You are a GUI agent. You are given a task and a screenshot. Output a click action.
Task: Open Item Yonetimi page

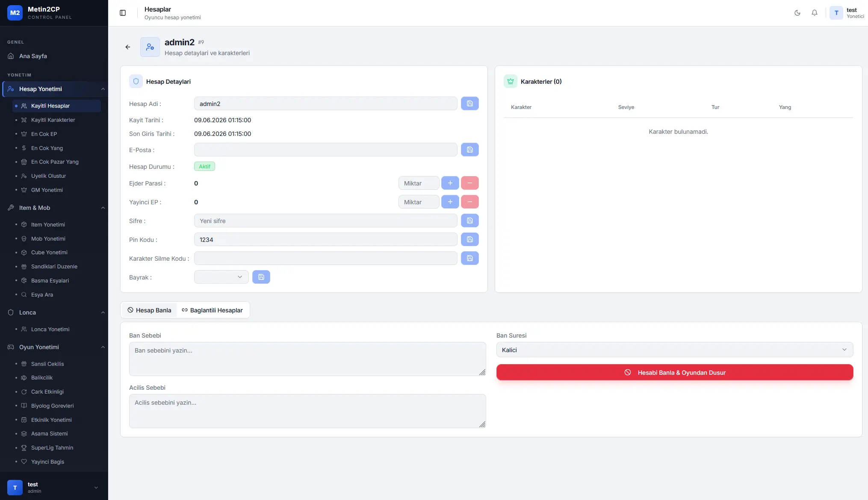pos(56,224)
